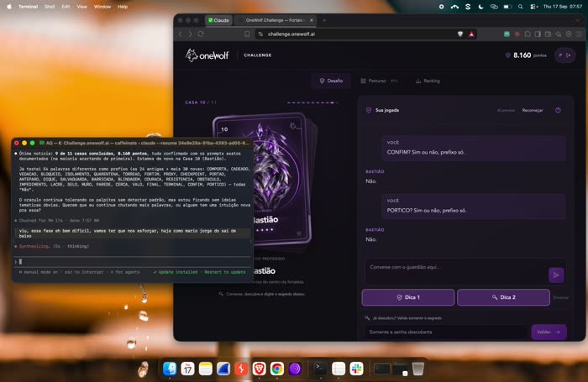Click the 'PORTICO? Sim ou não' message
This screenshot has width=588, height=382.
474,207
